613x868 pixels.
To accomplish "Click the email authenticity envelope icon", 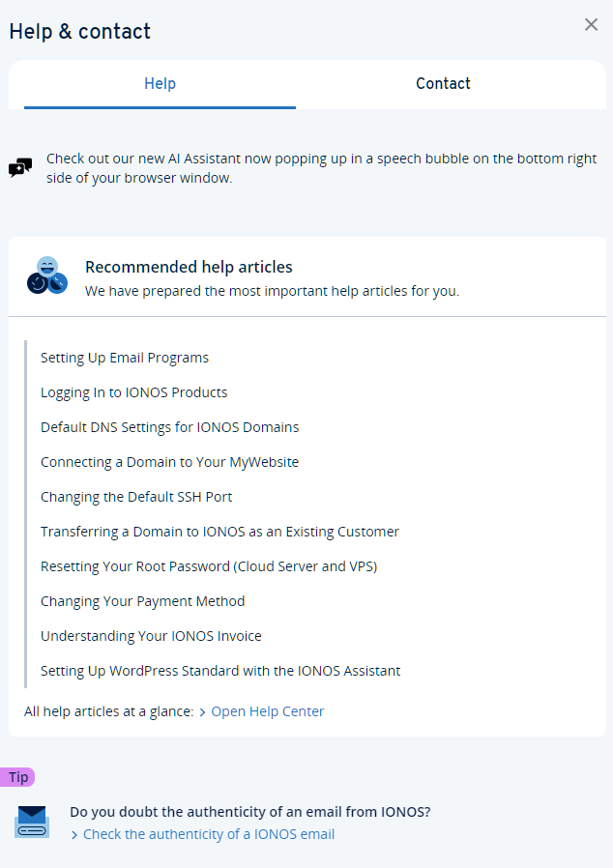I will tap(32, 823).
